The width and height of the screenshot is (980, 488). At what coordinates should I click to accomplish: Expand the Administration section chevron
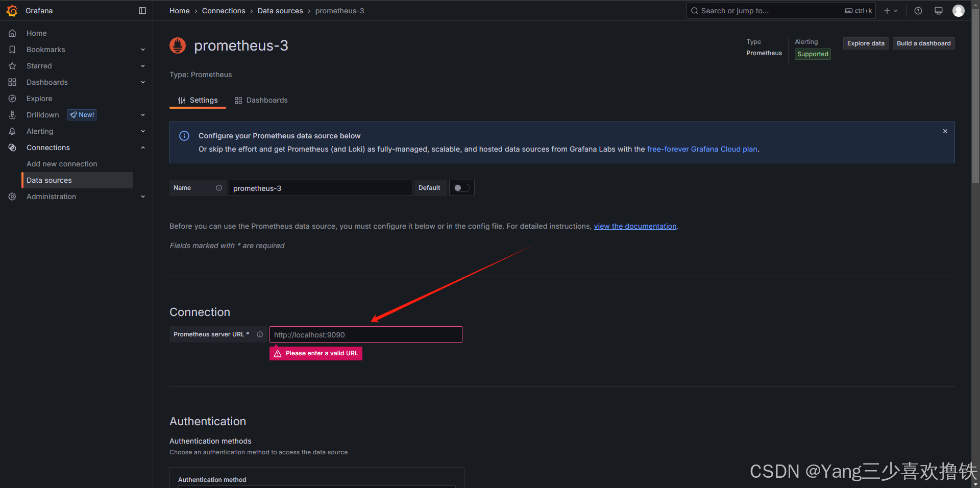point(143,197)
